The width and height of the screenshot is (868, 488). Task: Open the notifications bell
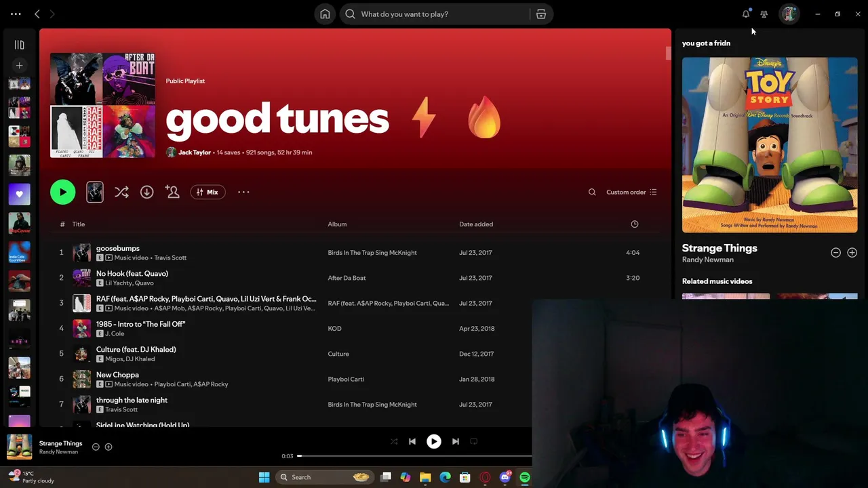(746, 14)
